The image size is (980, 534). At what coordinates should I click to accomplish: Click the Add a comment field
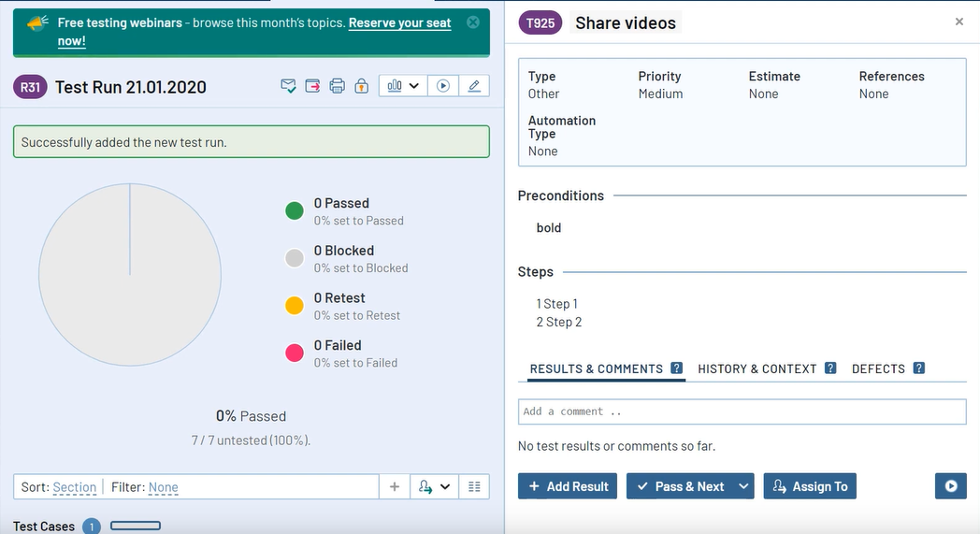coord(742,411)
